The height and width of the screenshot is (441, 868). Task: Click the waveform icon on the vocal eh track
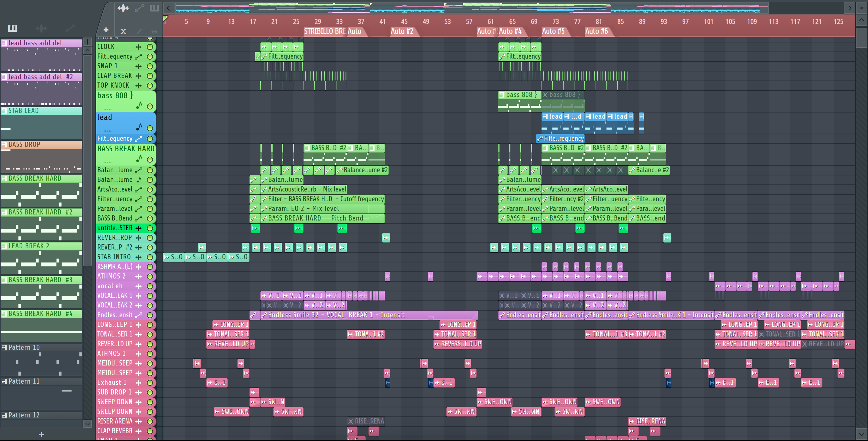[x=139, y=286]
